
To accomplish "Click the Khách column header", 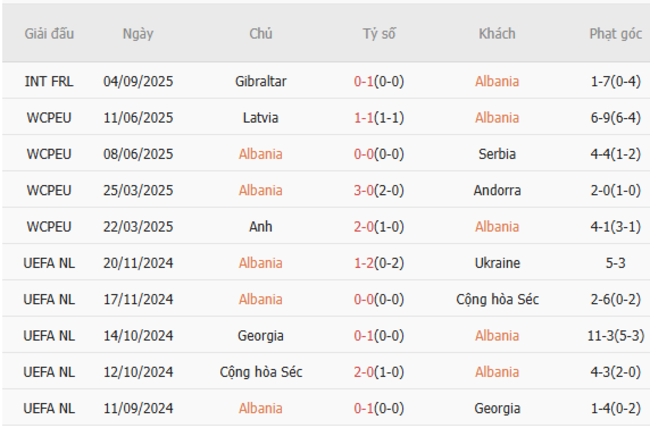I will [497, 33].
